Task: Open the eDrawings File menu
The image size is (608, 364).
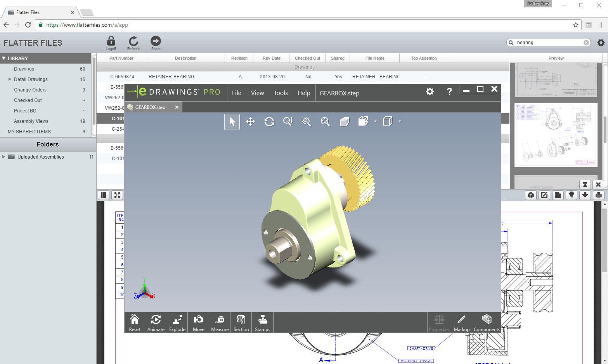Action: pyautogui.click(x=237, y=93)
